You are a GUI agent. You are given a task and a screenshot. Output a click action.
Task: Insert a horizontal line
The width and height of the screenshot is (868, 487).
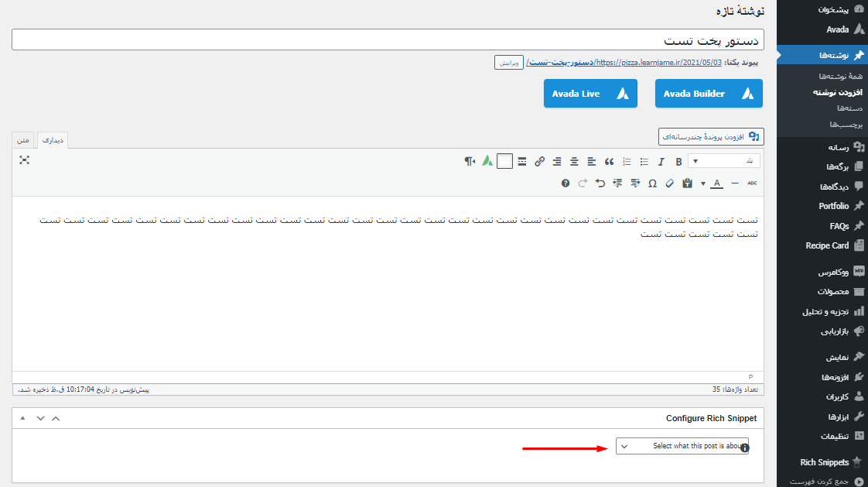pos(735,183)
